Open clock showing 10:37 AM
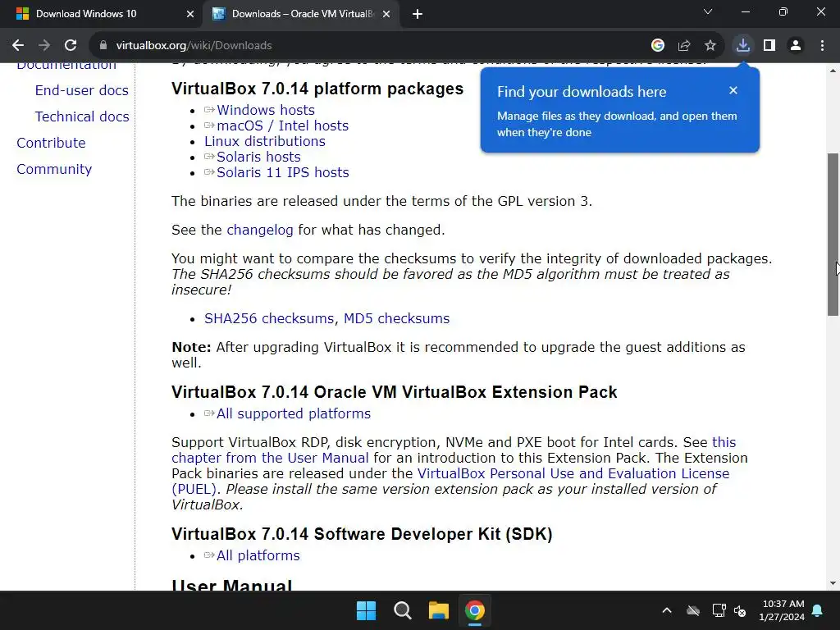 point(782,610)
